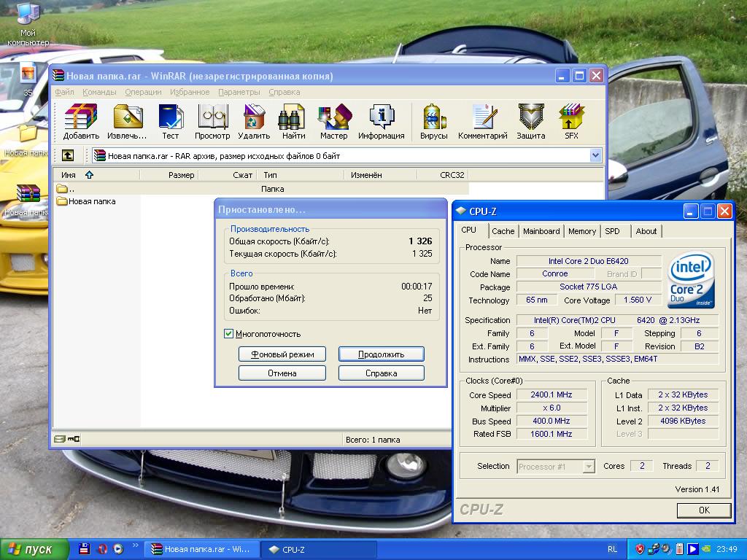
Task: Show archive Информация
Action: click(381, 122)
